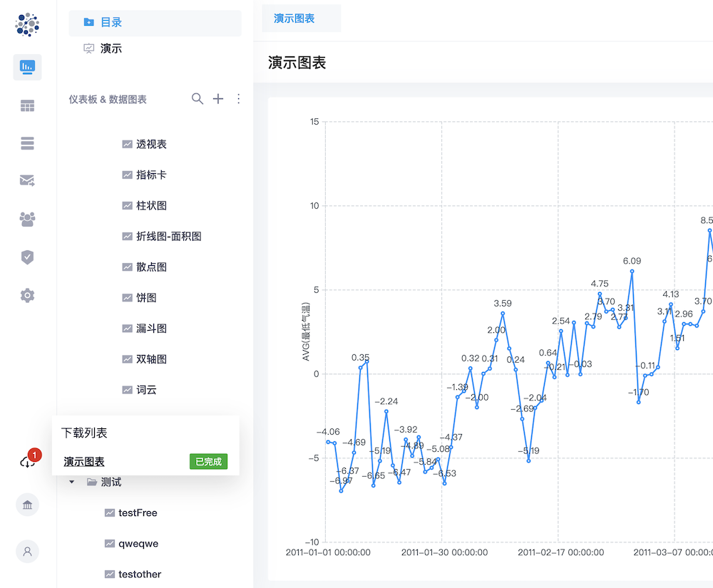The height and width of the screenshot is (588, 713).
Task: Search dashboards with the magnifier icon
Action: (x=198, y=99)
